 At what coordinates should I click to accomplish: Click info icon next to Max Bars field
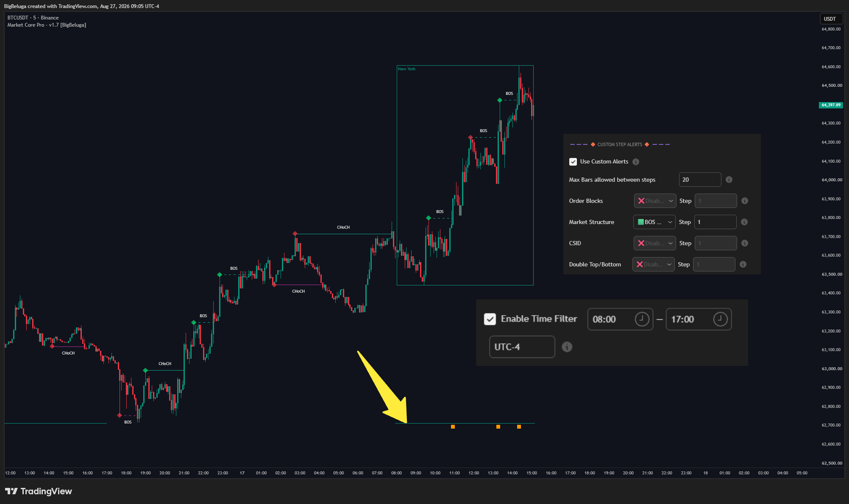[x=729, y=180]
